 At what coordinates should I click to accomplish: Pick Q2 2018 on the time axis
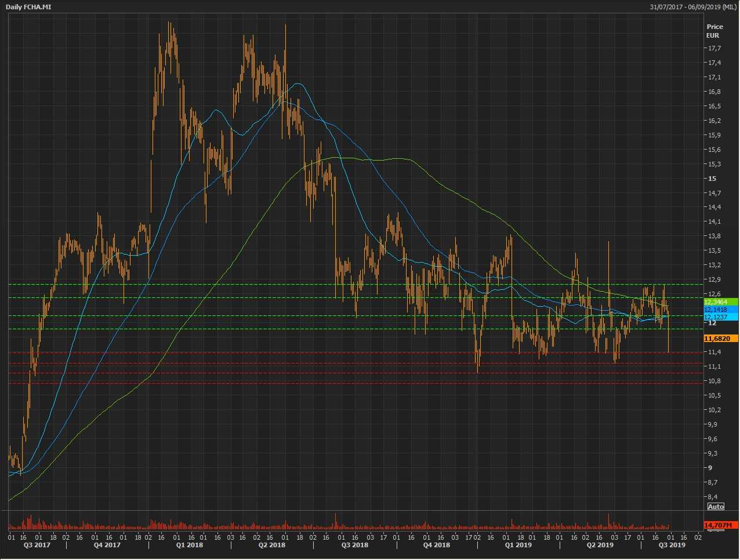pyautogui.click(x=271, y=545)
